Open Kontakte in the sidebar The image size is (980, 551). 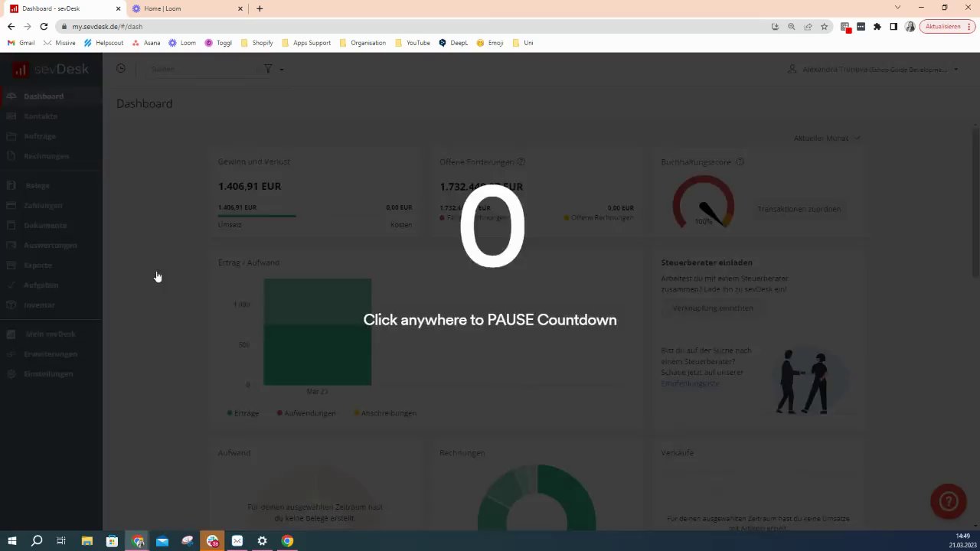coord(41,116)
